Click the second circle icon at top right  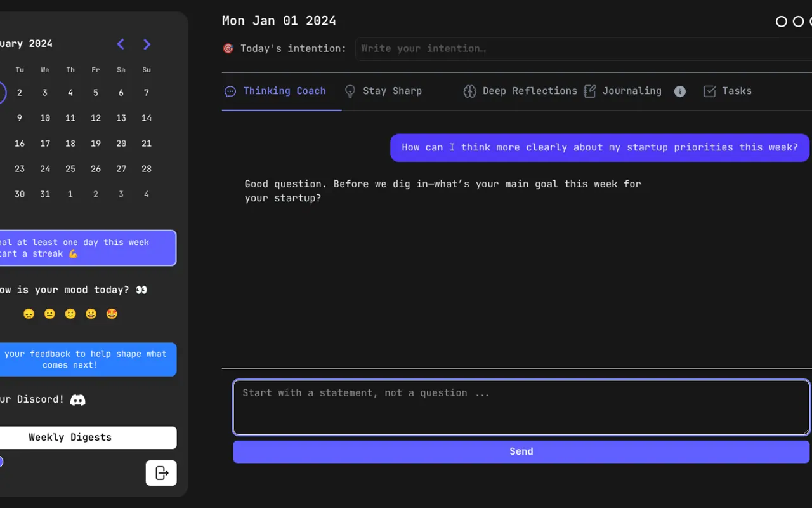pyautogui.click(x=798, y=22)
